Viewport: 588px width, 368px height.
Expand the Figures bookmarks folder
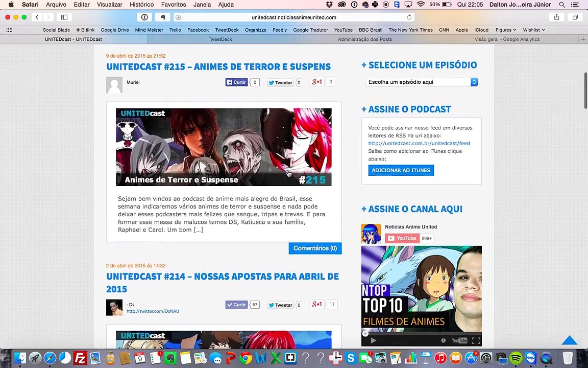tap(505, 30)
